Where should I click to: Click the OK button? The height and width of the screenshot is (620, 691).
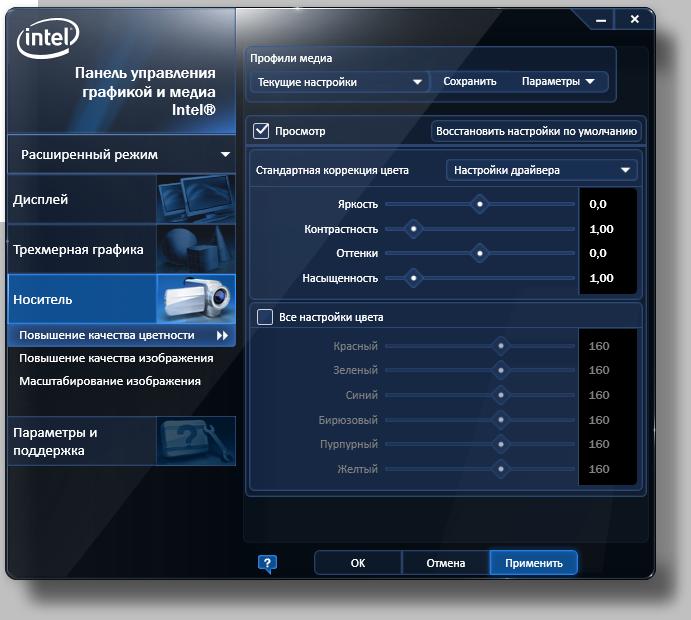(x=358, y=563)
